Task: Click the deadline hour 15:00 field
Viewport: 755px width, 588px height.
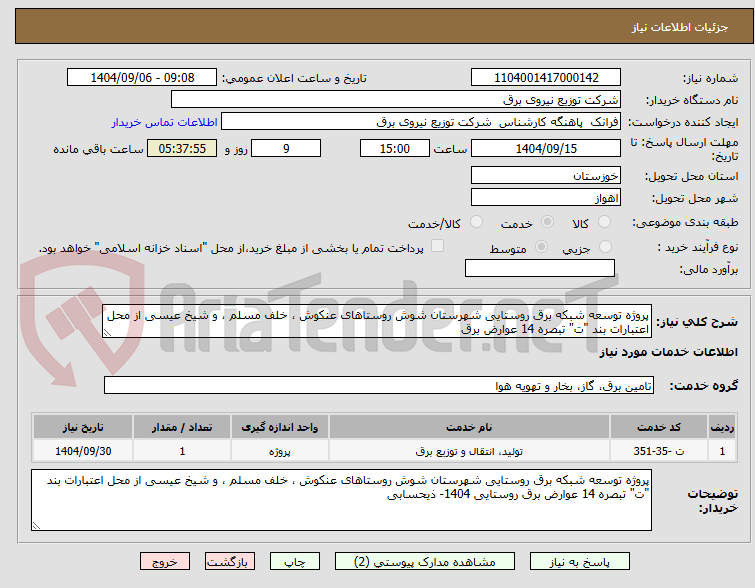Action: (394, 148)
